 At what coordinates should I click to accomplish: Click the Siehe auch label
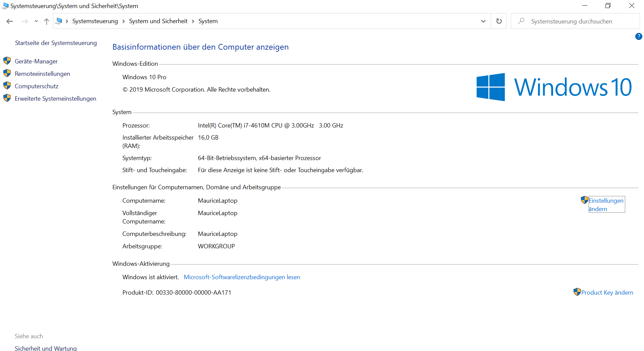click(x=29, y=336)
